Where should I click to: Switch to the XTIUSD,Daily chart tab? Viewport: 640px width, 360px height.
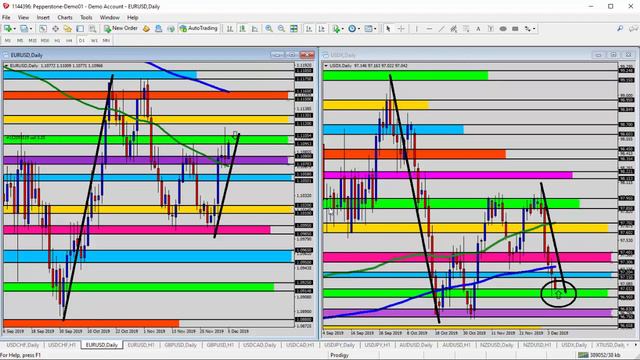coord(610,345)
